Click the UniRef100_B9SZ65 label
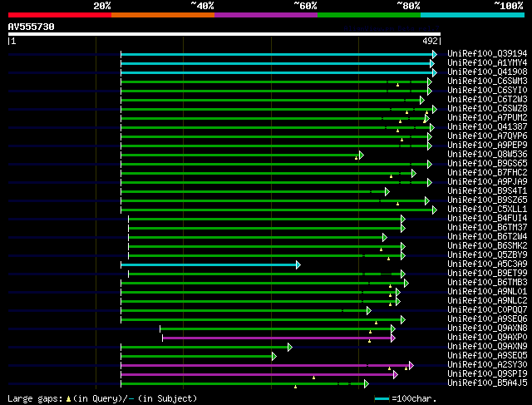 click(487, 200)
